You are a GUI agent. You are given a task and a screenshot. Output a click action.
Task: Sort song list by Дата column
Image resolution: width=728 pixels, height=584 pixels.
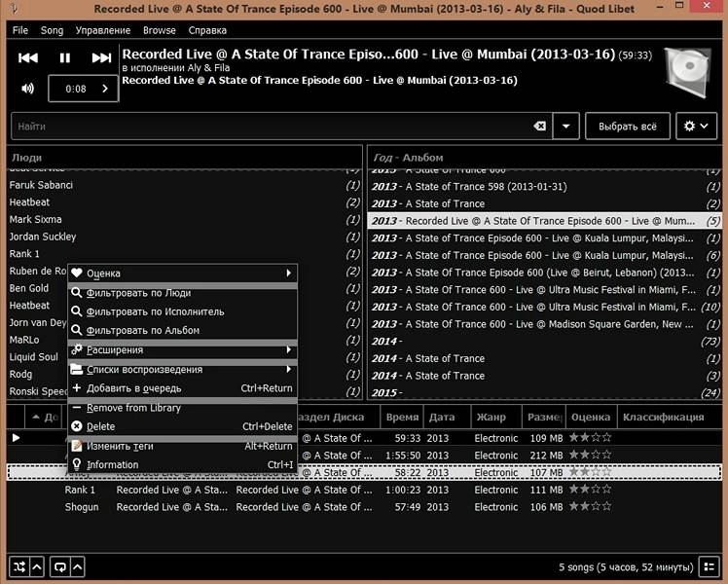coord(447,417)
